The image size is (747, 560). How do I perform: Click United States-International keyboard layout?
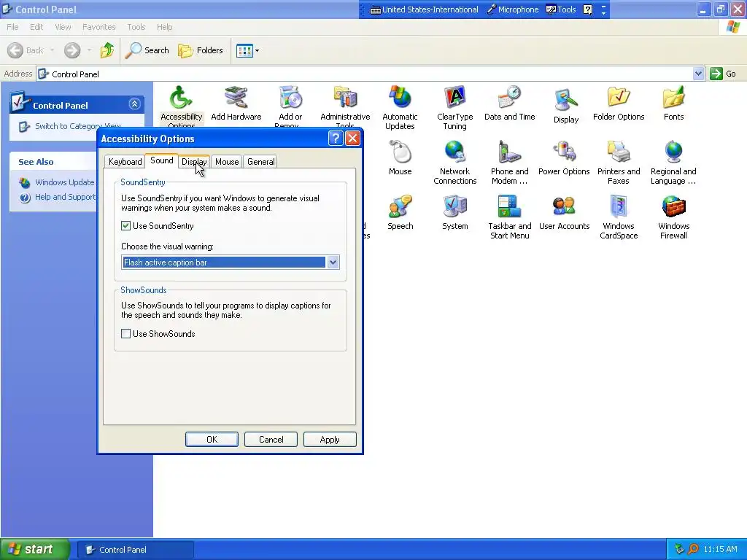424,9
